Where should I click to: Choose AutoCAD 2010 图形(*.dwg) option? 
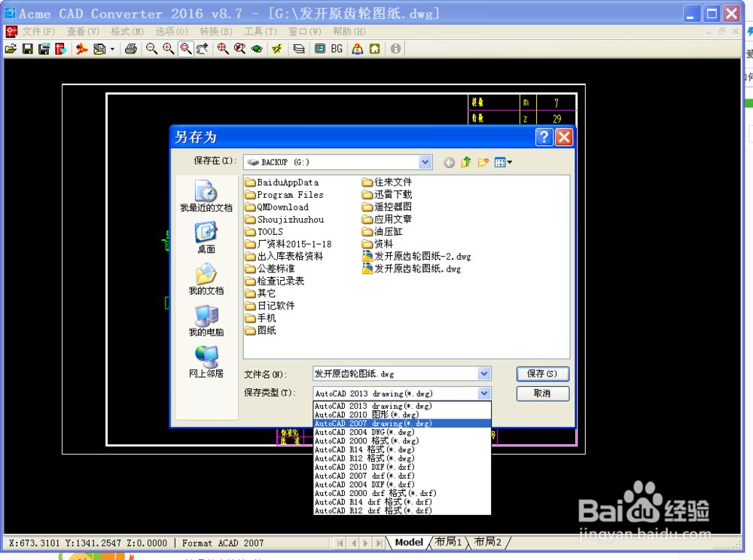coord(402,415)
